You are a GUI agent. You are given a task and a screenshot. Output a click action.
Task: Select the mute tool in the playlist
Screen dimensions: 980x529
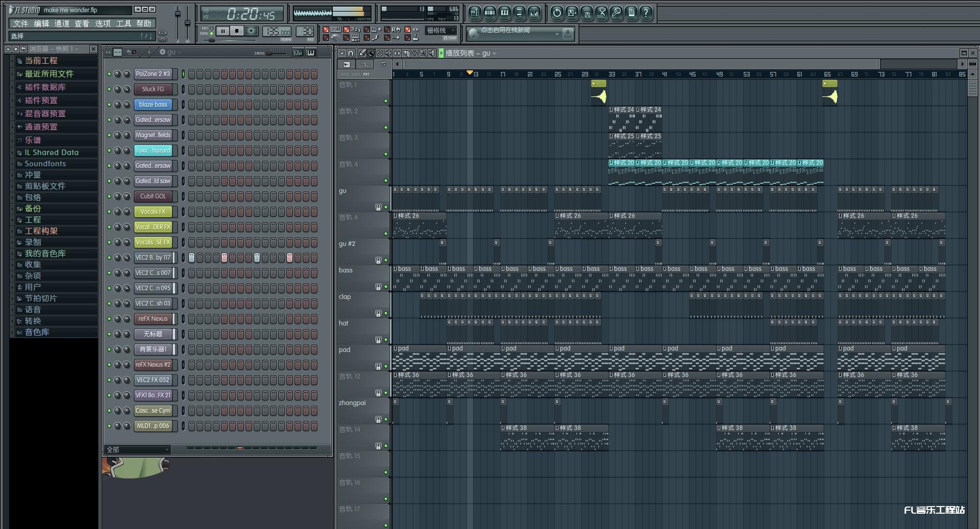tap(388, 53)
